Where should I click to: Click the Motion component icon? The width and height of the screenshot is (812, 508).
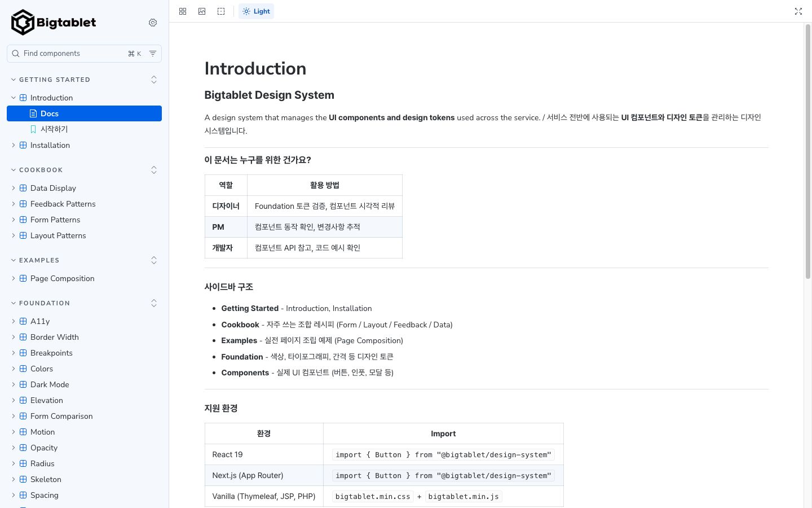(x=23, y=432)
